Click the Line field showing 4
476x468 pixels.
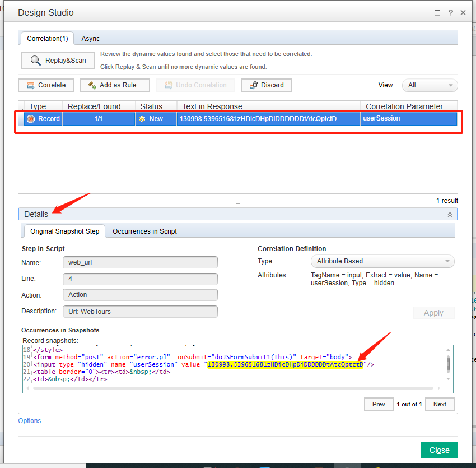tap(140, 279)
